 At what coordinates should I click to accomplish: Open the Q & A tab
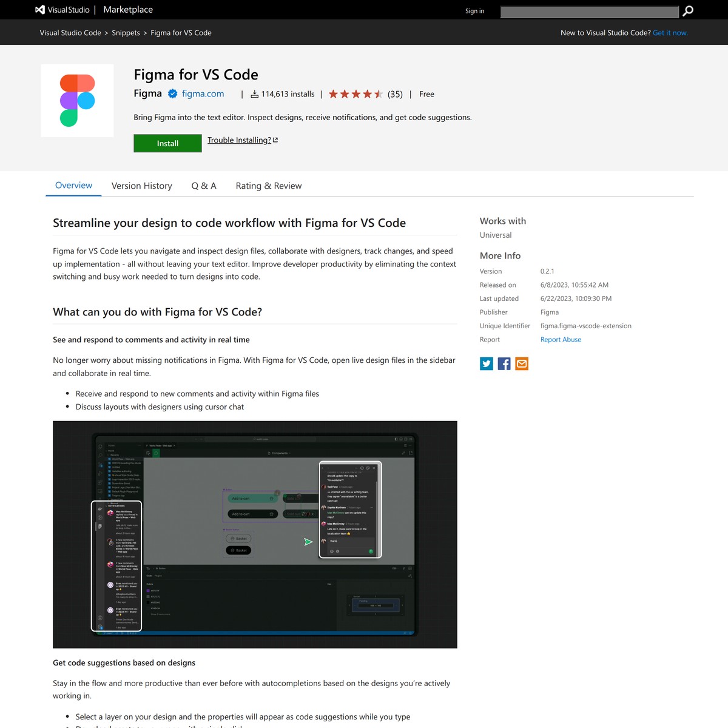coord(204,186)
